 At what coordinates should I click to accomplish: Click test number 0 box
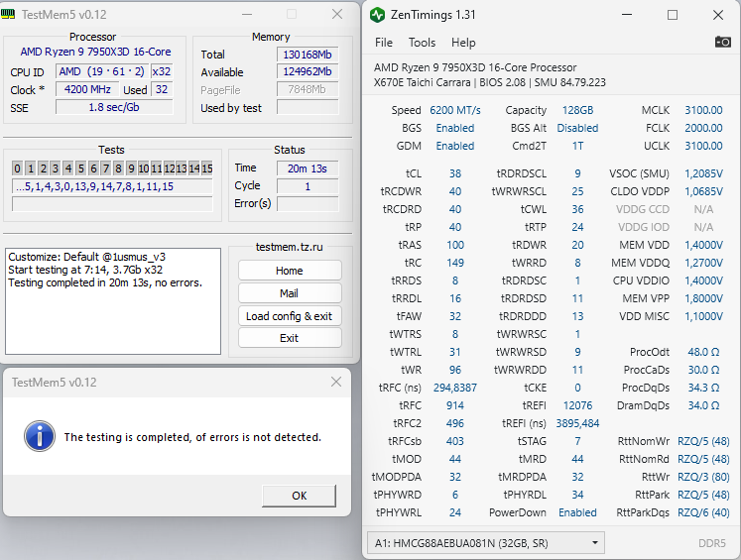click(x=18, y=168)
